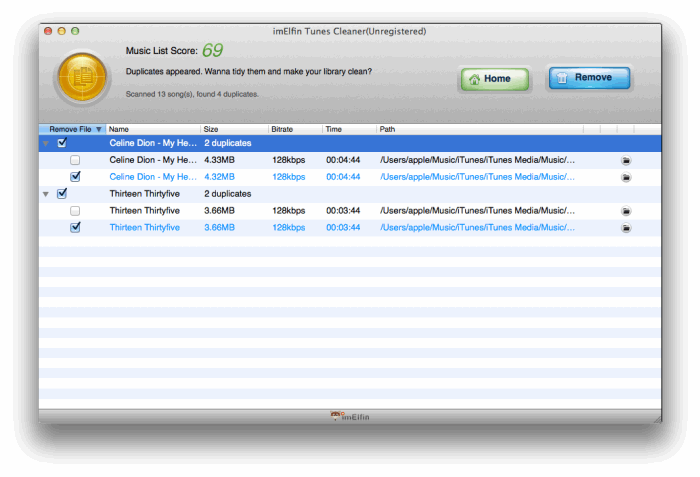Minimize window with yellow button
Screen dimensions: 700x477
[62, 31]
